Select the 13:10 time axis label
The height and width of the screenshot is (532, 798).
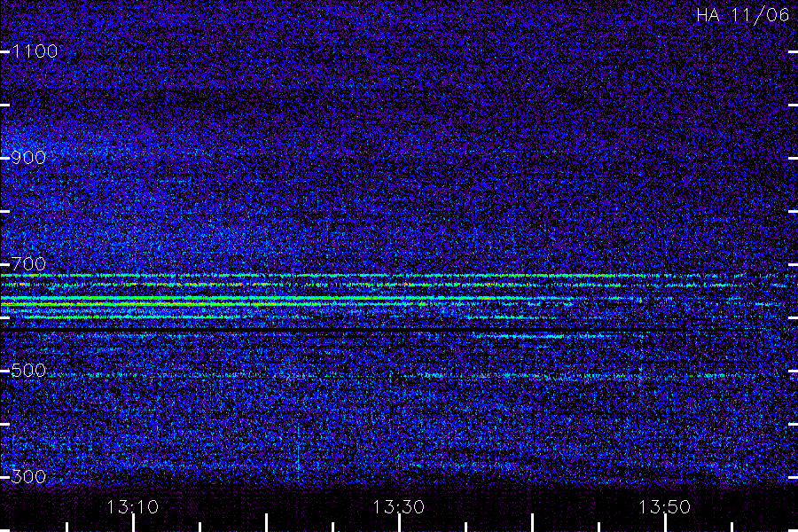pos(132,506)
